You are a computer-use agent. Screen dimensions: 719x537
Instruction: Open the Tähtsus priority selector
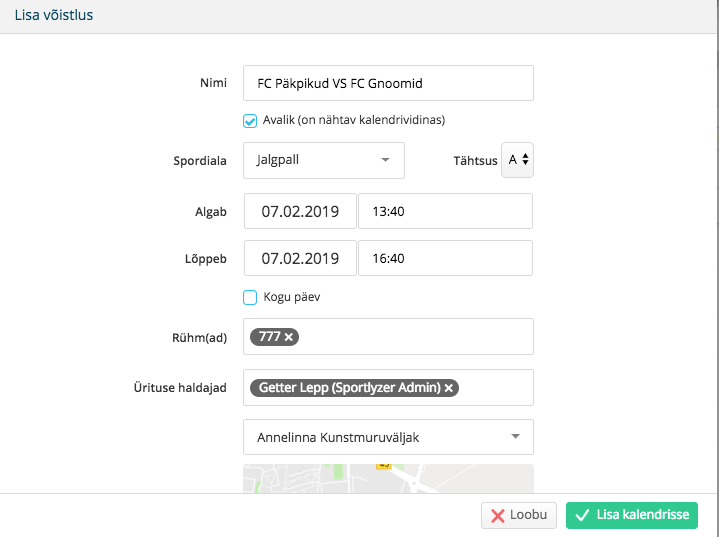(x=517, y=160)
